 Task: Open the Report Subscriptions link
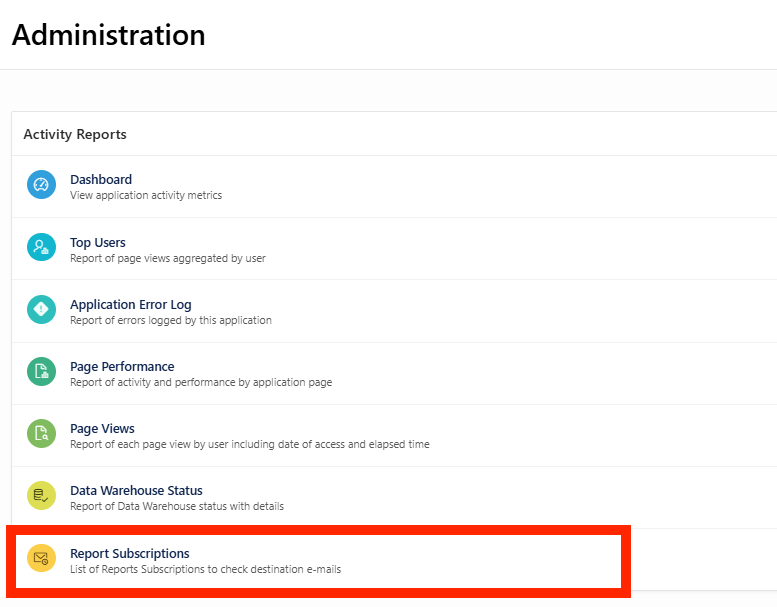coord(129,553)
